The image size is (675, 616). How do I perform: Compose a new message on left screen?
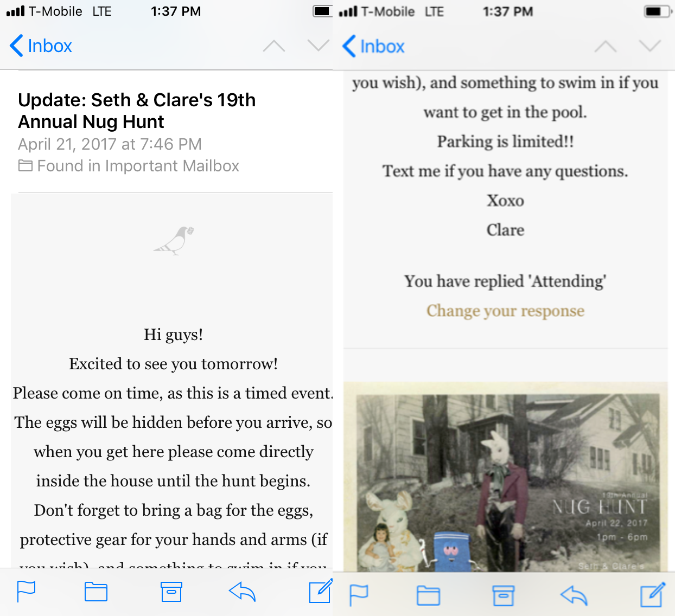click(x=320, y=591)
